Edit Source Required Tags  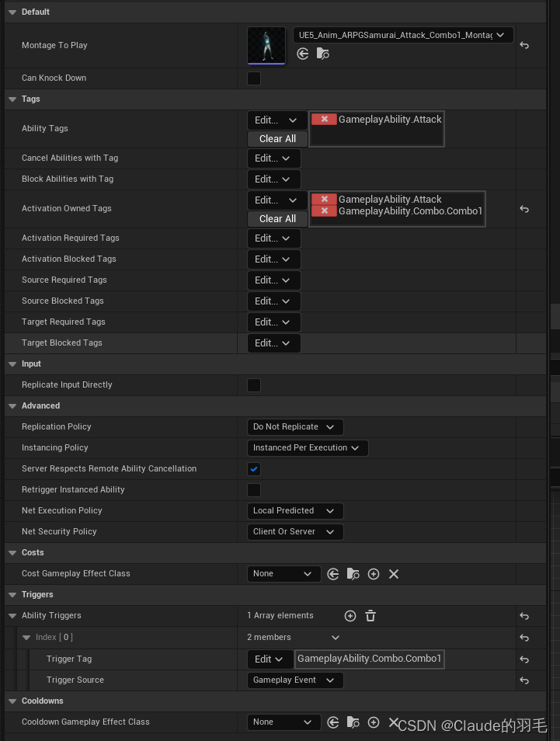point(273,280)
